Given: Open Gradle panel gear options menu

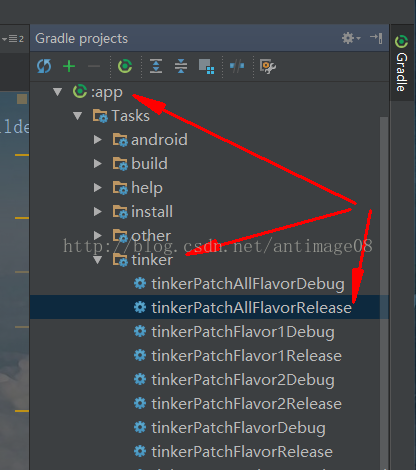Looking at the screenshot, I should [351, 38].
